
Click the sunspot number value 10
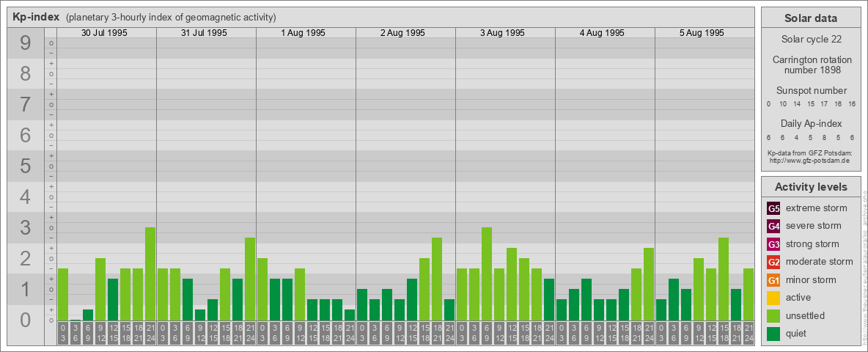click(783, 104)
